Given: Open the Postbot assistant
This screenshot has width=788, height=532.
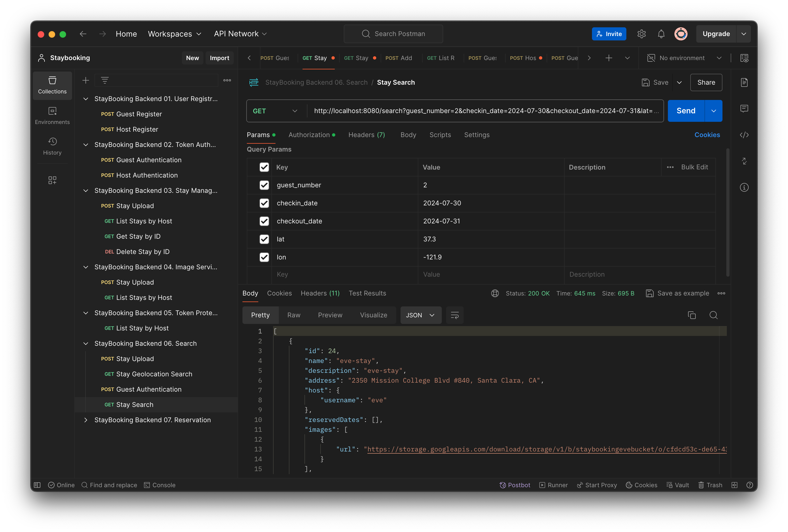Looking at the screenshot, I should (515, 485).
